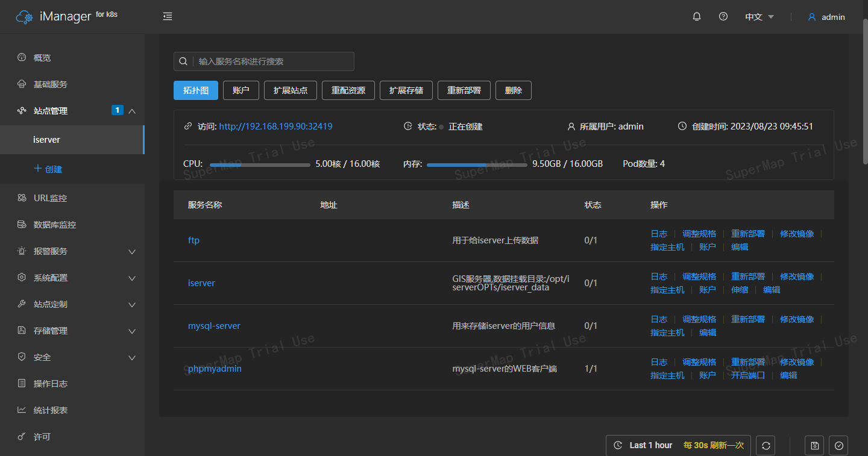
Task: Click the 服务名称 column header
Action: [205, 205]
